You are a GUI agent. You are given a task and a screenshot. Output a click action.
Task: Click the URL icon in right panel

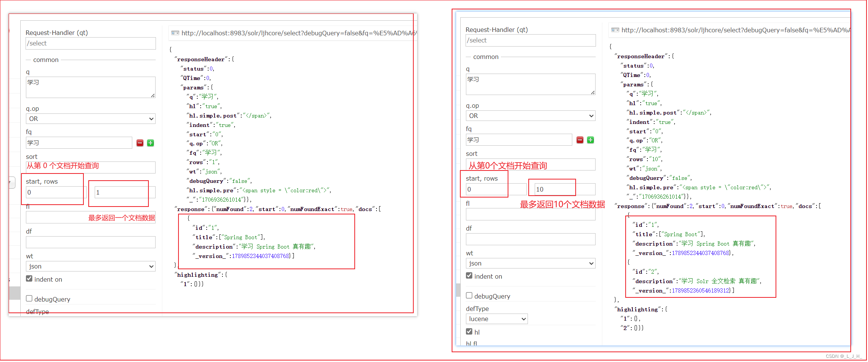615,30
